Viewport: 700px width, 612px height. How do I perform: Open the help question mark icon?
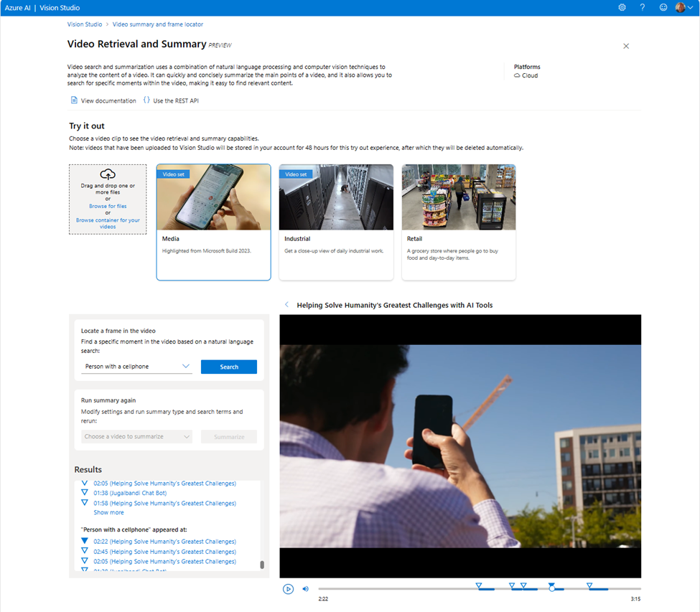[x=643, y=8]
